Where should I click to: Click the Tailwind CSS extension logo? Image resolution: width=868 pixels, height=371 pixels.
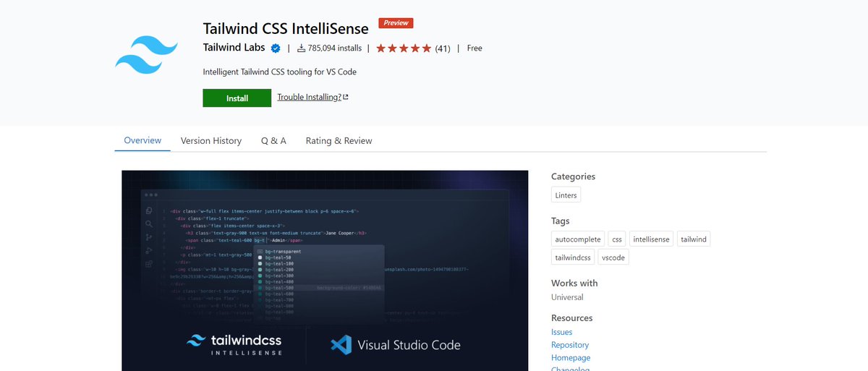click(x=146, y=56)
